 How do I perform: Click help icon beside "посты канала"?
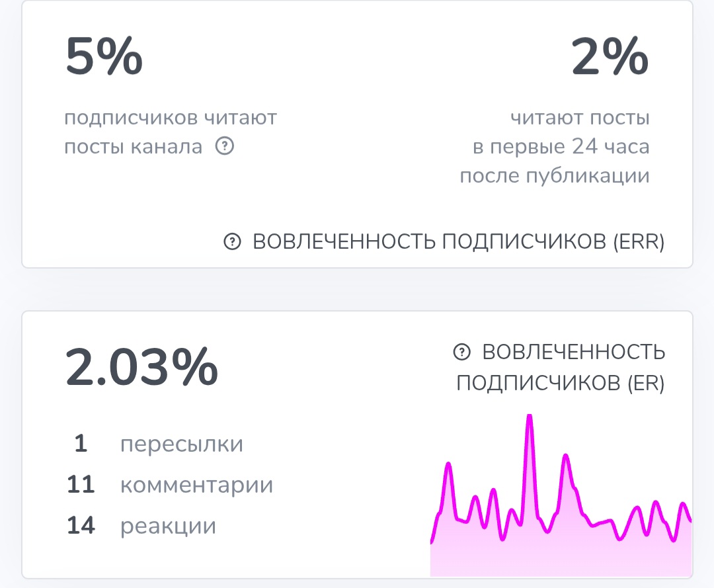pyautogui.click(x=225, y=146)
